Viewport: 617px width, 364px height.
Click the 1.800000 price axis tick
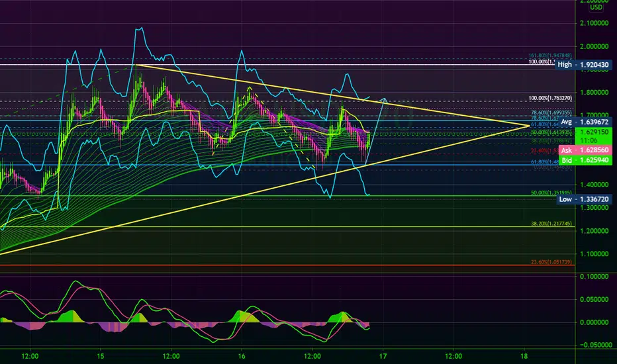[x=594, y=93]
